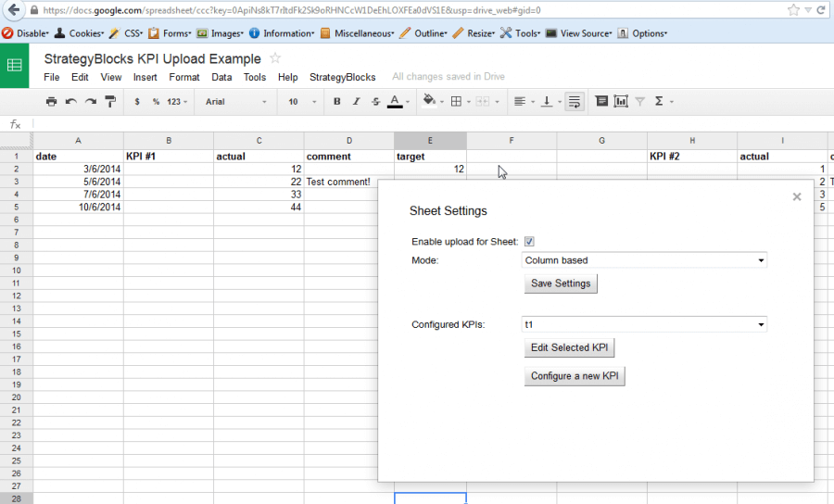Select row 28 header
Viewport: 834px width, 504px height.
click(17, 498)
